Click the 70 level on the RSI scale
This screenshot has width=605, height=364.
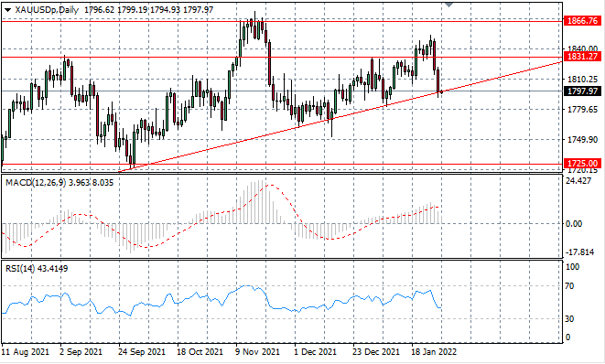coord(569,286)
